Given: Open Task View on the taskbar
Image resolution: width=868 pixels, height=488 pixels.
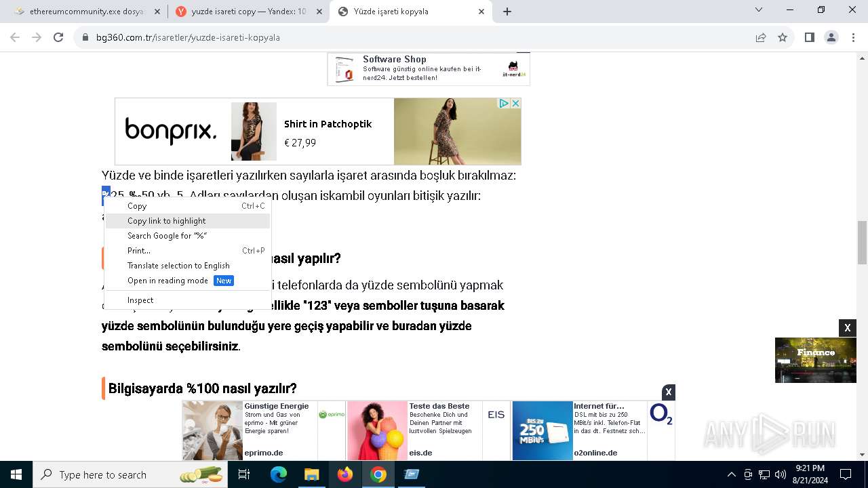Looking at the screenshot, I should coord(244,474).
